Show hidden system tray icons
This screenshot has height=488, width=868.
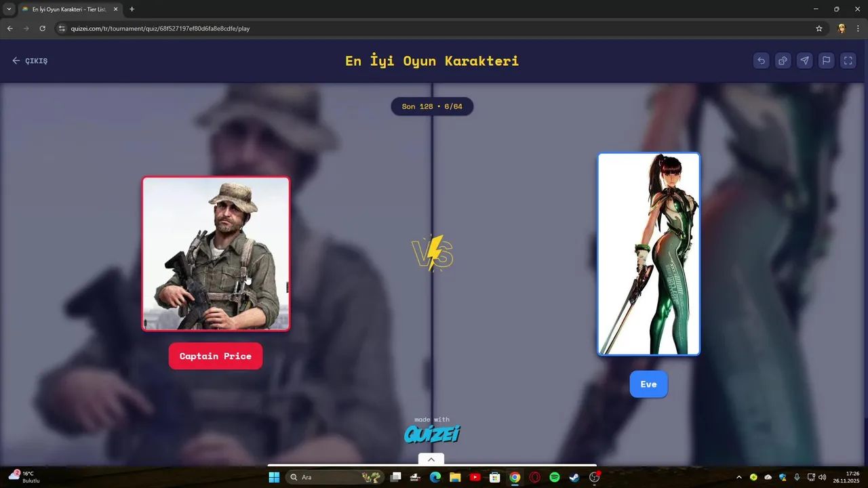[739, 477]
